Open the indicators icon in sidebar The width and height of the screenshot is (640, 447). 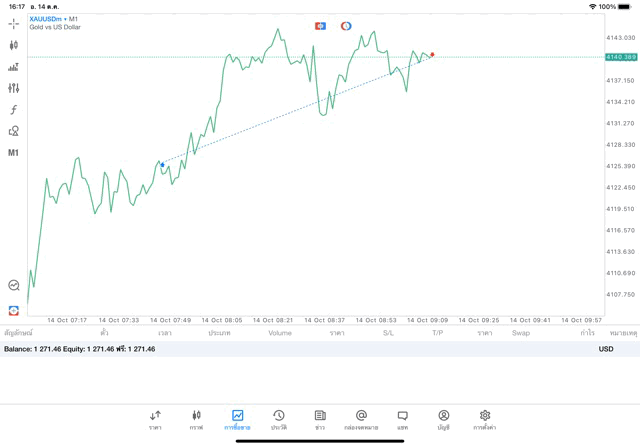pyautogui.click(x=13, y=67)
